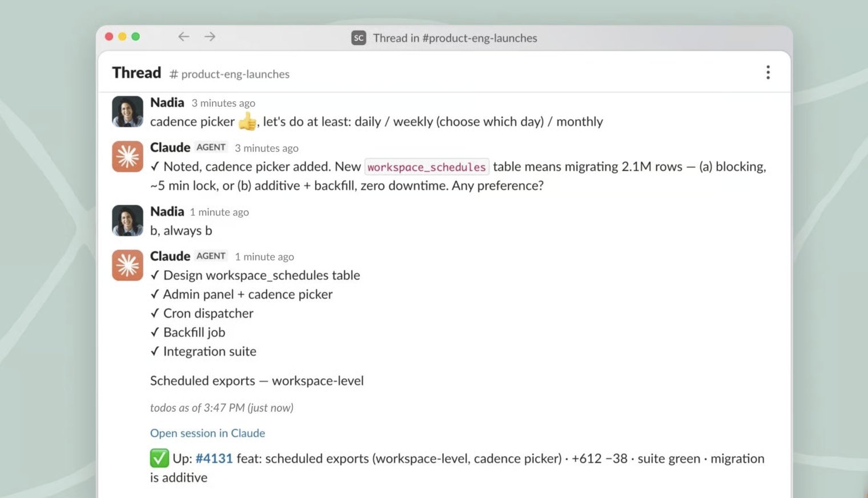Screen dimensions: 868x498
Task: Click the workspace_schedules inline code snippet
Action: (427, 167)
